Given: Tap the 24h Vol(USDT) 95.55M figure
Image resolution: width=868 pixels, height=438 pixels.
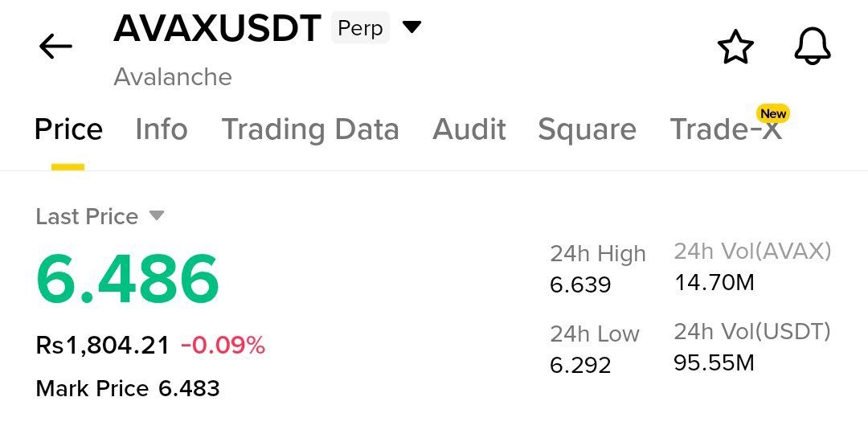Looking at the screenshot, I should point(714,362).
